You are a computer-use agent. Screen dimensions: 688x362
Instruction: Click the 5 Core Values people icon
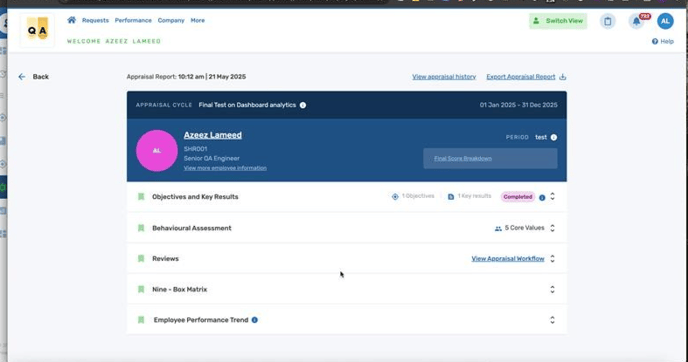(x=498, y=229)
